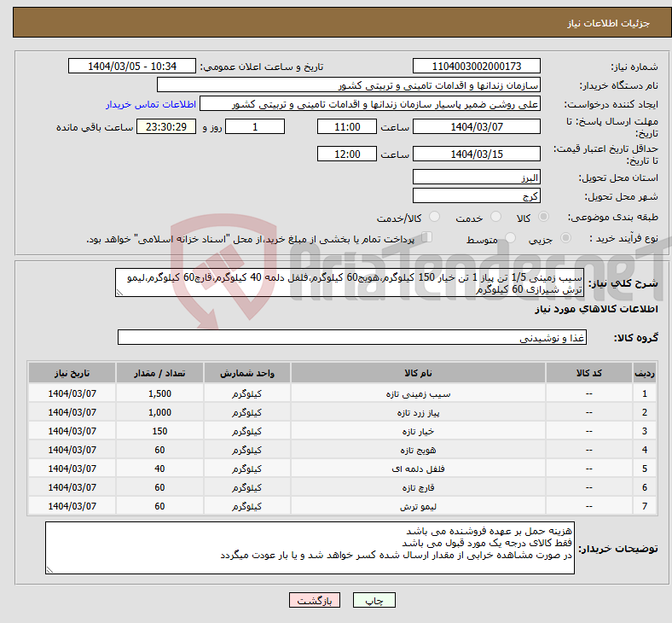Click the quantity 60 in هویج تازه row
This screenshot has width=672, height=623.
point(159,451)
